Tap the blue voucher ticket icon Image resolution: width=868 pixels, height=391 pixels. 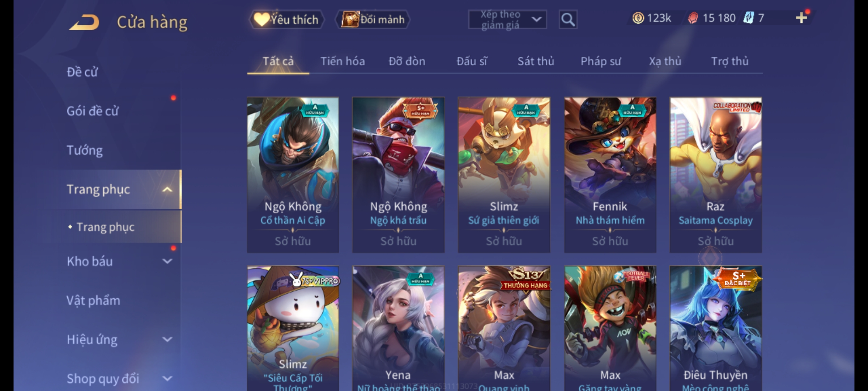tap(748, 18)
